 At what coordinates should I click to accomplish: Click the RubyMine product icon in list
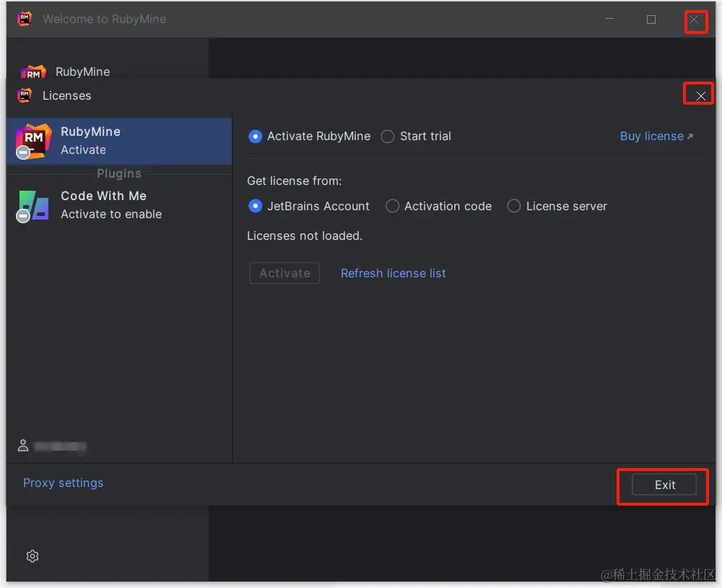point(32,141)
